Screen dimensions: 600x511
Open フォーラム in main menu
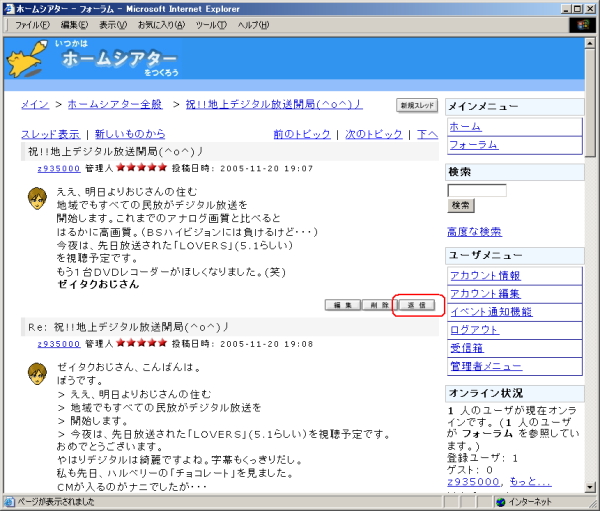[x=473, y=145]
